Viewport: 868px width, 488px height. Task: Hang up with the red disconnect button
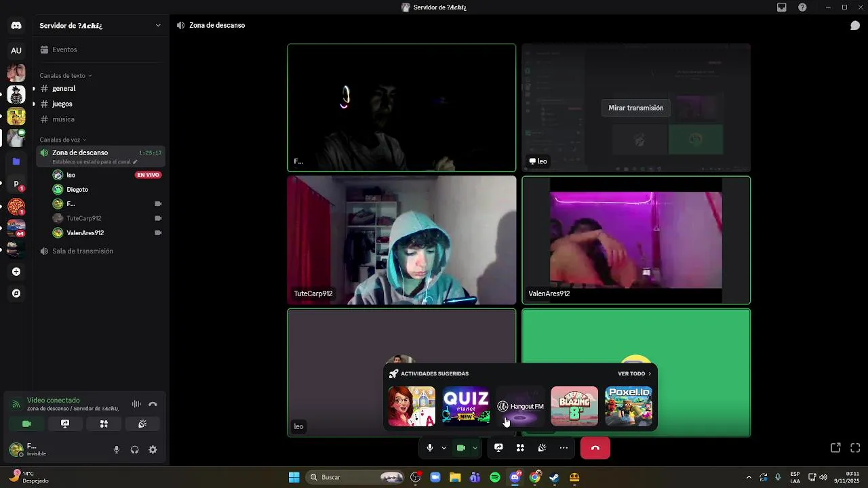[595, 448]
